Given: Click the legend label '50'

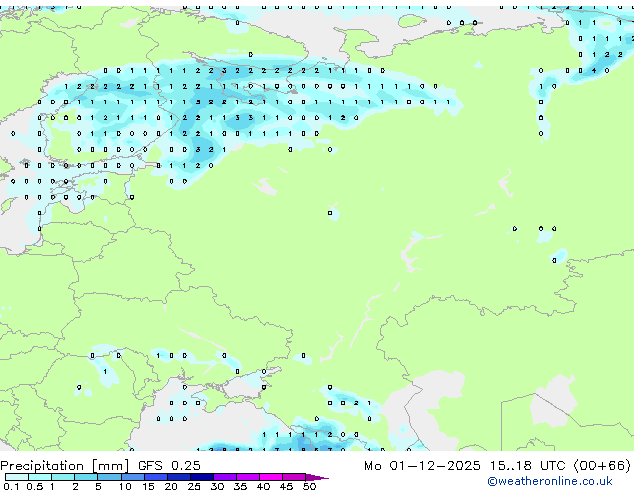Looking at the screenshot, I should tap(309, 486).
